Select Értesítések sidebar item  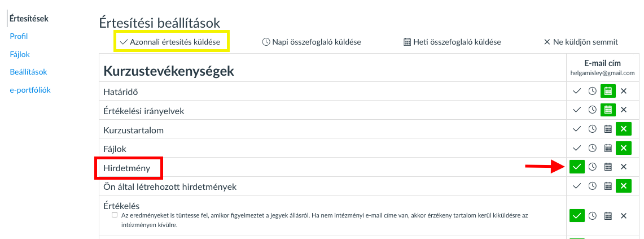(29, 19)
